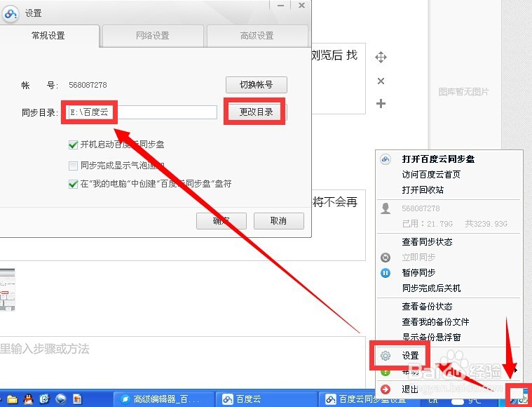The width and height of the screenshot is (532, 407).
Task: Open the folder icon in quick launch
Action: [x=12, y=399]
